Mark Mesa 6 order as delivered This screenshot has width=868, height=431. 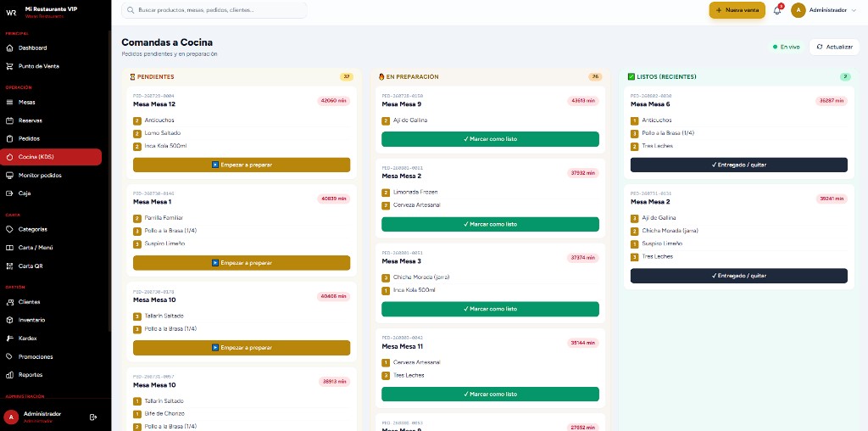[x=738, y=165]
